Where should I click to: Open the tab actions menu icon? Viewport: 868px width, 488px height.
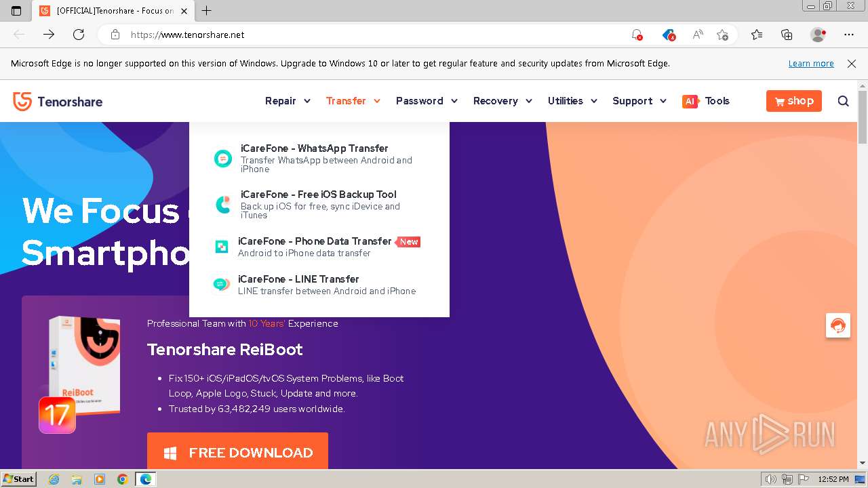point(16,11)
